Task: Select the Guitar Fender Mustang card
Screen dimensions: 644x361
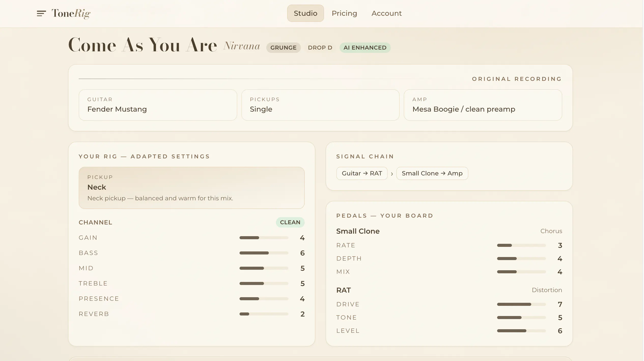Action: (x=158, y=105)
